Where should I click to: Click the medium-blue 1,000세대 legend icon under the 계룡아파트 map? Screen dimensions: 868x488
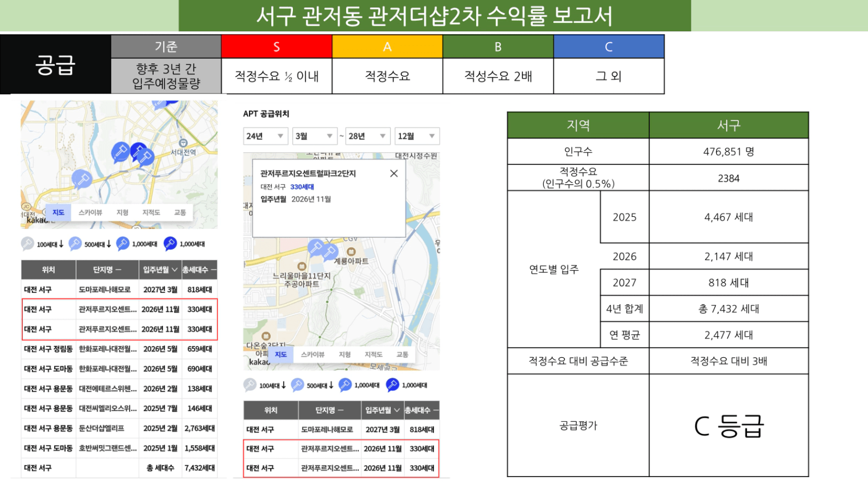pos(345,385)
